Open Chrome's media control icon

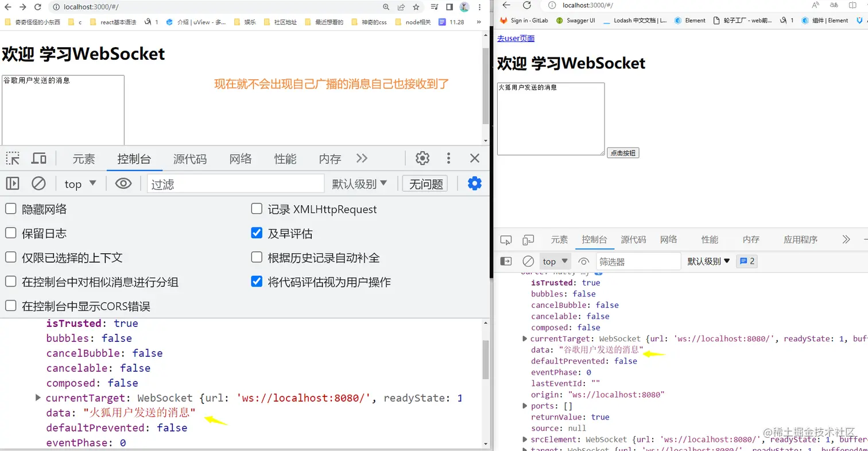435,7
